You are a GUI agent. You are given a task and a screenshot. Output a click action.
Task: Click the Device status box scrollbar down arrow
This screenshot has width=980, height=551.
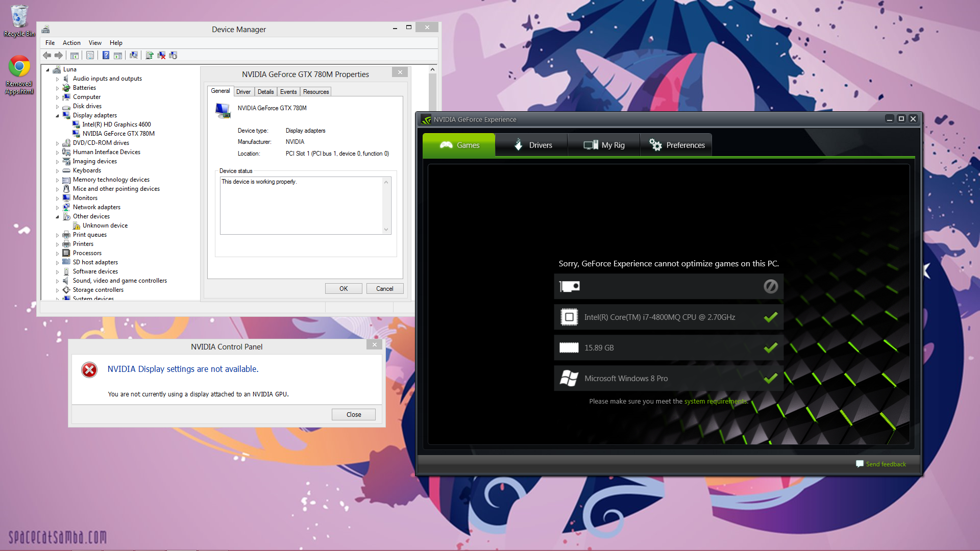(386, 230)
